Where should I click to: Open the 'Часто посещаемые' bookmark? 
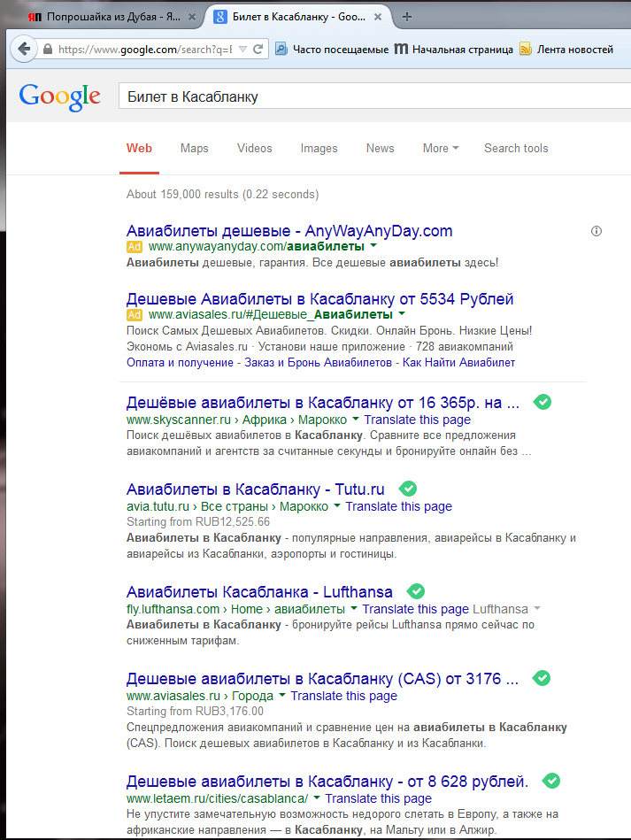[332, 50]
